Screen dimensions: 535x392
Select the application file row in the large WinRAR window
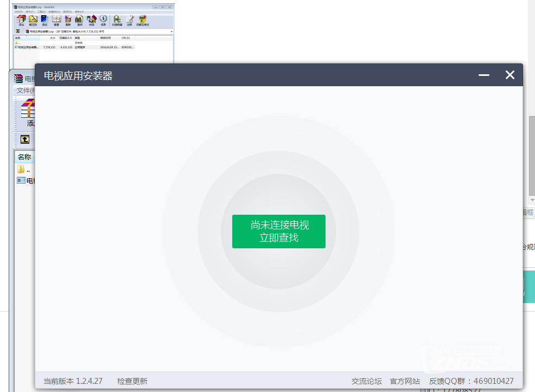point(26,181)
